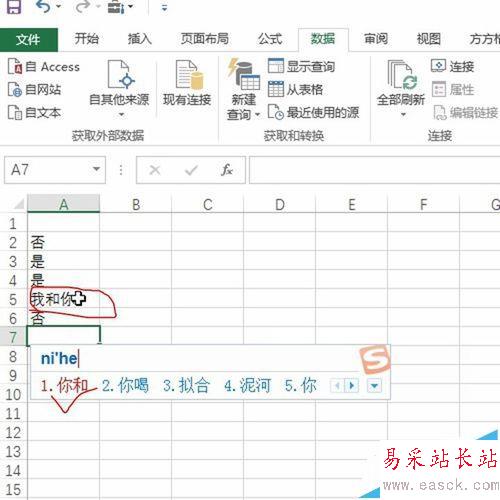Choose IME candidate 4. 泥河

(x=248, y=386)
